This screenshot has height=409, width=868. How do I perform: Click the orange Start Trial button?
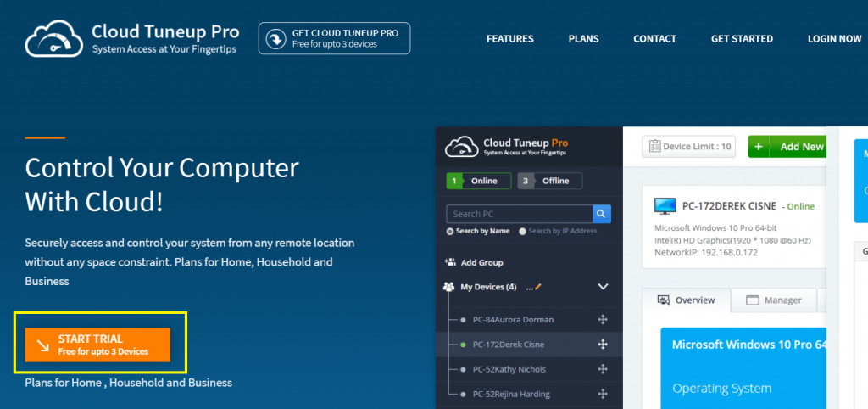pos(97,345)
